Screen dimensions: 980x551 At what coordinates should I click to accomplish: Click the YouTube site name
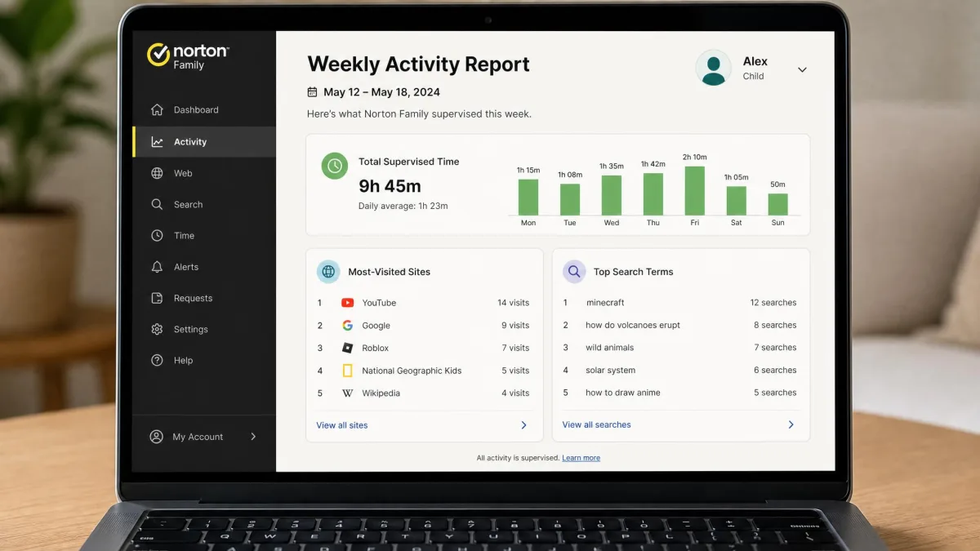coord(379,303)
